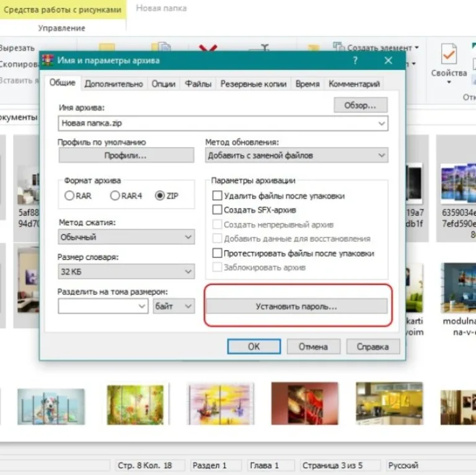Screen dimensions: 476x475
Task: Toggle Создать непрерывный архив checkbox
Action: coord(217,224)
